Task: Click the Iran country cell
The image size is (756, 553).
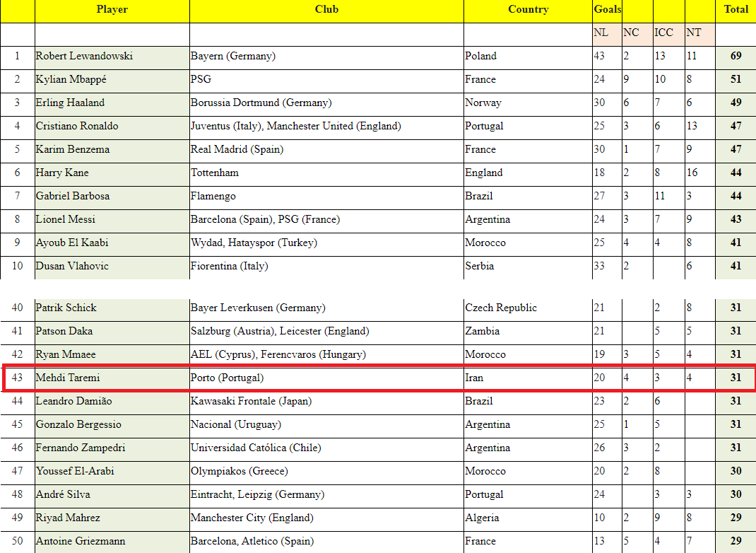Action: 528,378
